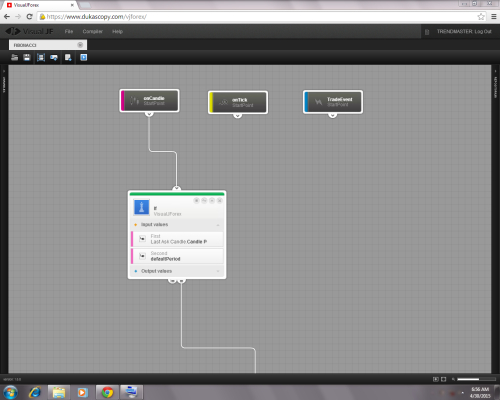Image resolution: width=500 pixels, height=400 pixels.
Task: Minimize the If block with its header button
Action: pyautogui.click(x=212, y=200)
